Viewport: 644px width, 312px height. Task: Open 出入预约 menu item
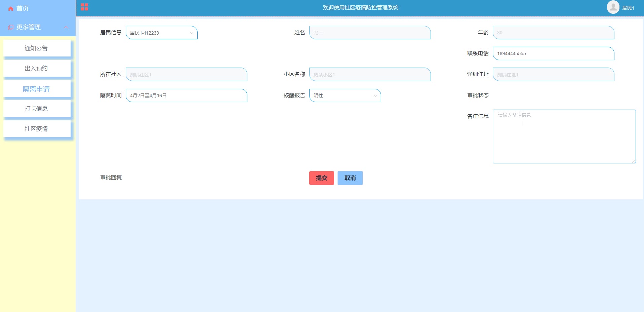pos(36,69)
